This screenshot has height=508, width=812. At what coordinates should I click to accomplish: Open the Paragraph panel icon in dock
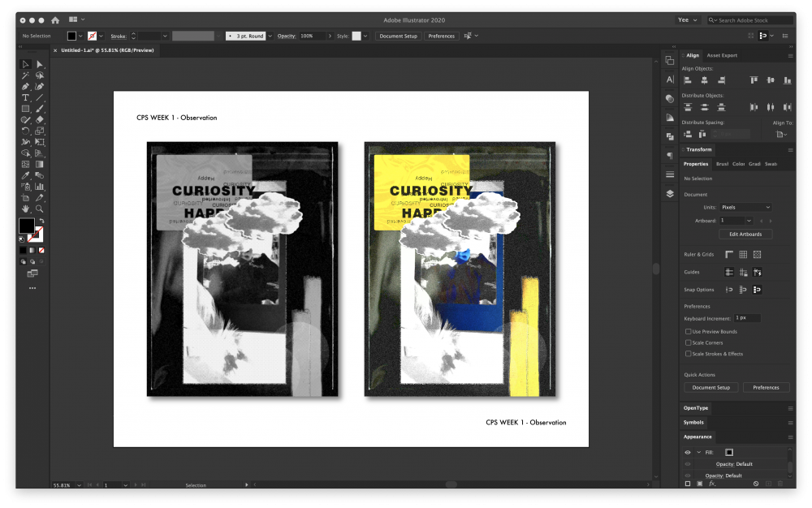tap(670, 155)
